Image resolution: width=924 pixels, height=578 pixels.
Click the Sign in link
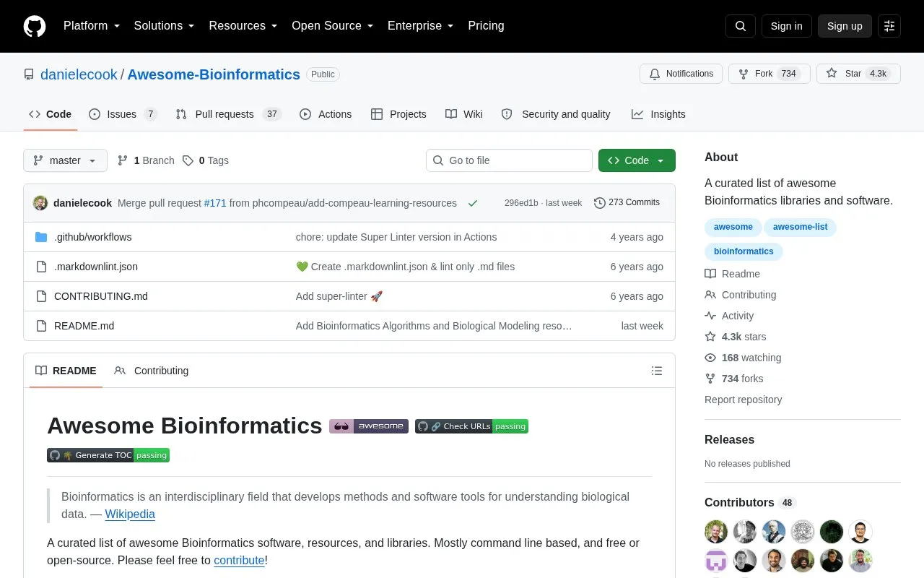click(786, 26)
